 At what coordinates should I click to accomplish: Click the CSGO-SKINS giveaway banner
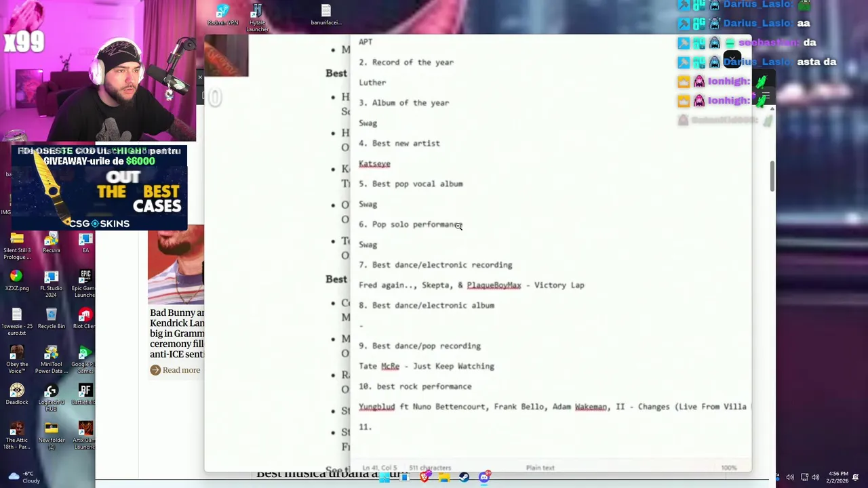(99, 188)
